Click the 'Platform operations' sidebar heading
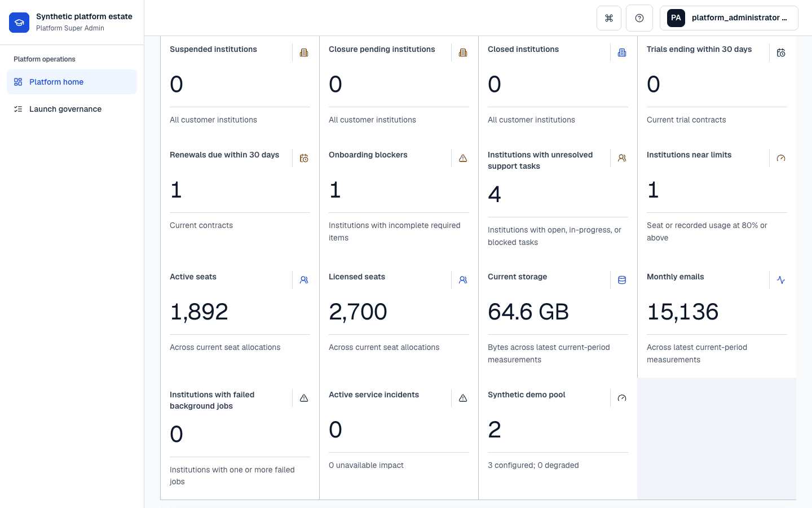This screenshot has width=812, height=508. coord(45,59)
